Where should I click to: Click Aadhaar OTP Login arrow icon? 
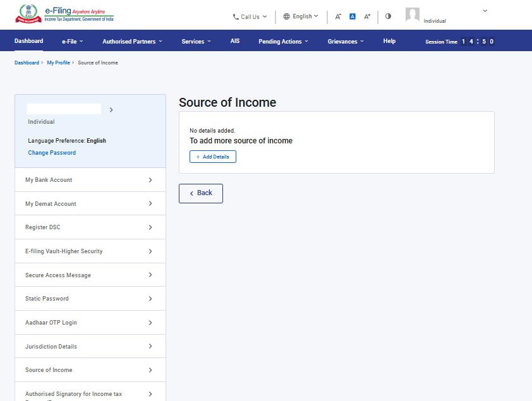click(x=150, y=323)
